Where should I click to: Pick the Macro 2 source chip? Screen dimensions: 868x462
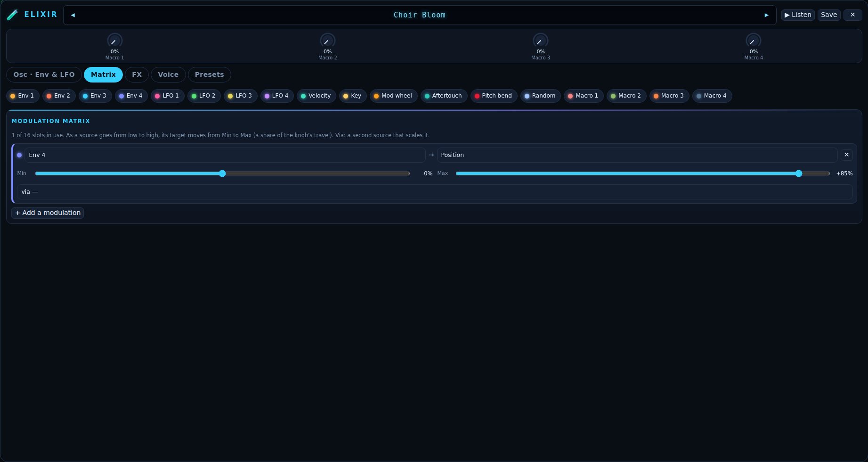[x=626, y=96]
